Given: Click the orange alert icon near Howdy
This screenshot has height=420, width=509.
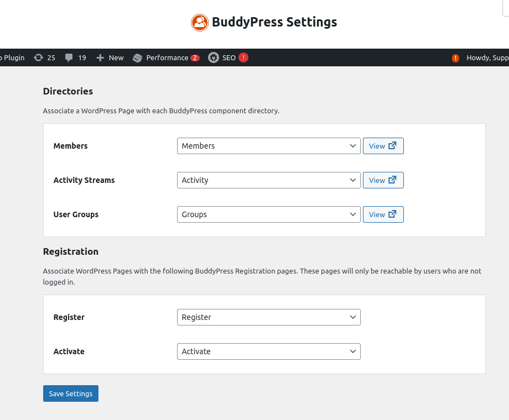Looking at the screenshot, I should pos(455,57).
